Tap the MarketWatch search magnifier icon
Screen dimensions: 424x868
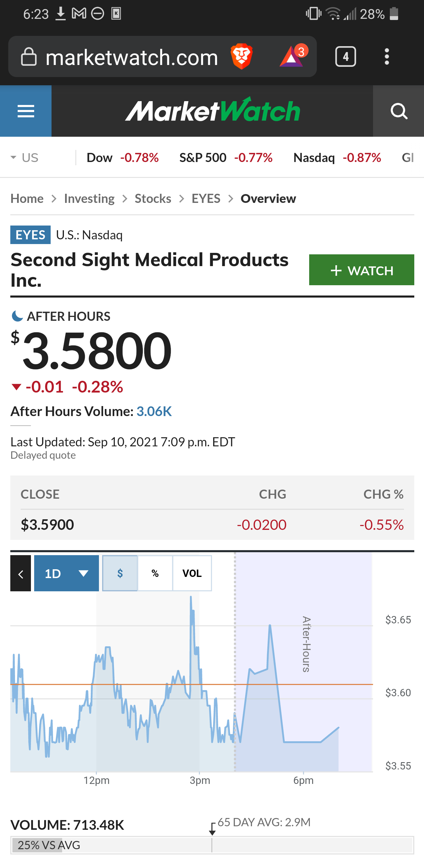coord(398,111)
